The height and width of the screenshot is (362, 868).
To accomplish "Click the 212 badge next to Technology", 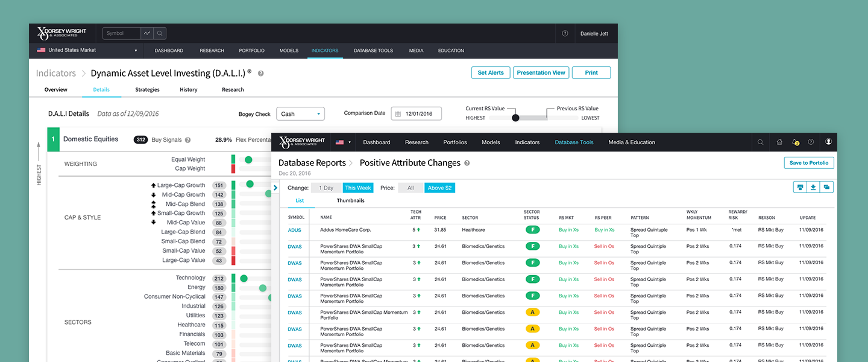I will pos(219,278).
